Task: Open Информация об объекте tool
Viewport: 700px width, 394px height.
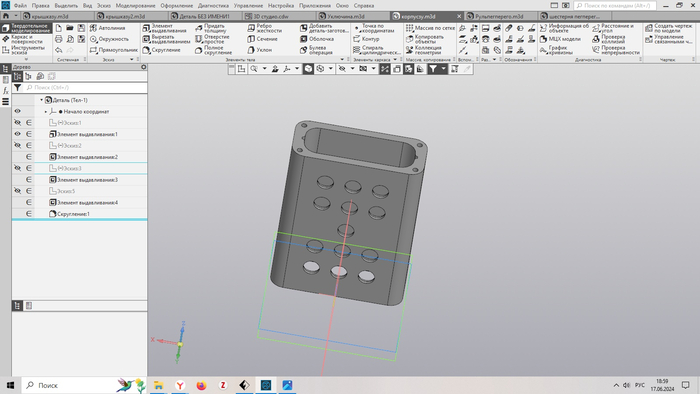Action: point(564,28)
